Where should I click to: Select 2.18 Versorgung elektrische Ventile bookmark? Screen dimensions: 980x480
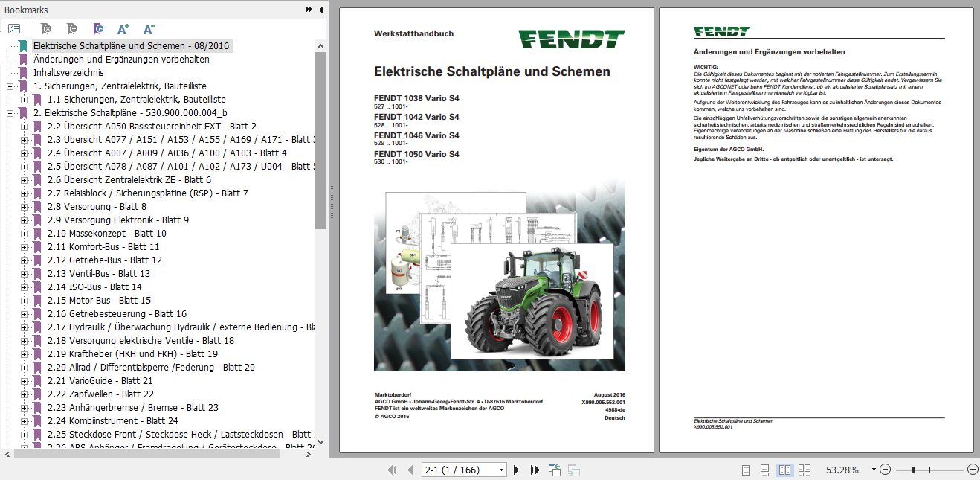click(x=141, y=341)
